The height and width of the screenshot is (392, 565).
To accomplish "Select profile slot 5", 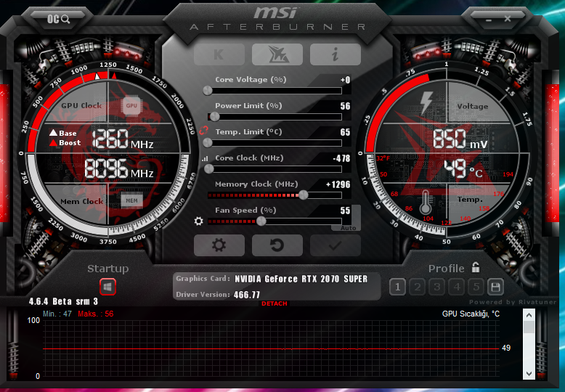I will pos(476,287).
